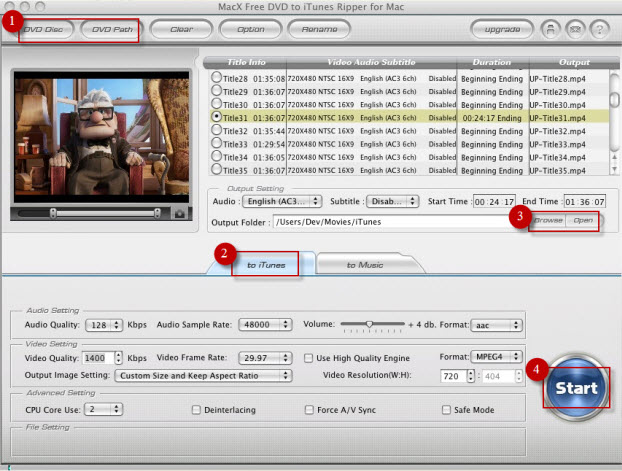Click the title list scrollbar thumb
The height and width of the screenshot is (471, 622).
click(x=614, y=98)
